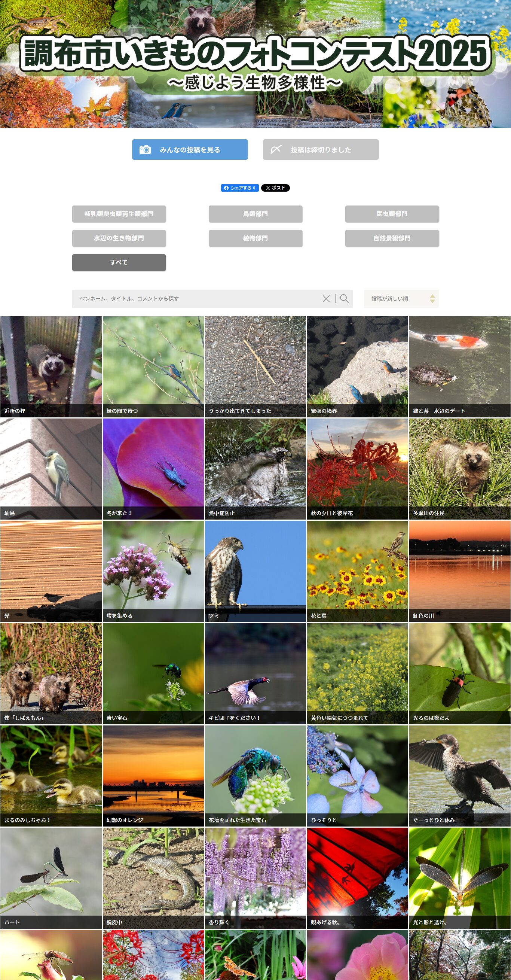Show the 水辺の生き物部門 entries
The width and height of the screenshot is (511, 980).
click(119, 238)
